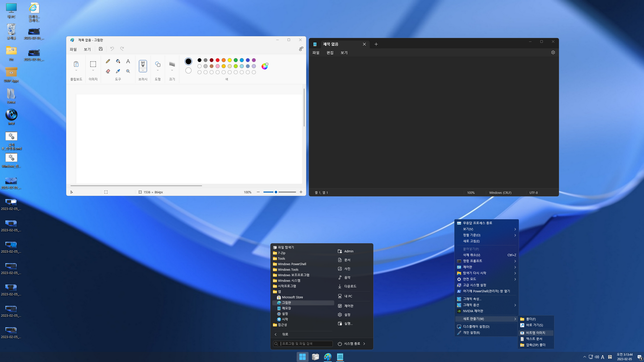Image resolution: width=644 pixels, height=362 pixels.
Task: Click the rectangular Select tool in Paint
Action: [93, 64]
